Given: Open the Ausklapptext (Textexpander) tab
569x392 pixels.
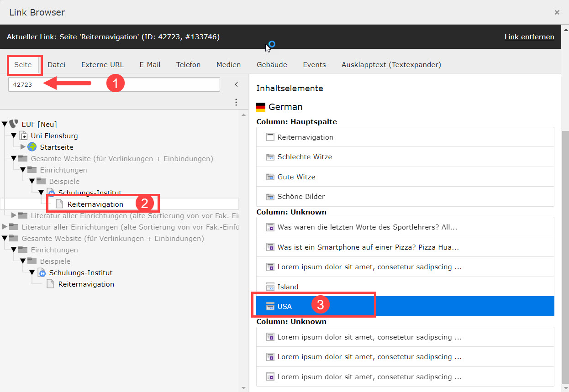Looking at the screenshot, I should pos(391,65).
